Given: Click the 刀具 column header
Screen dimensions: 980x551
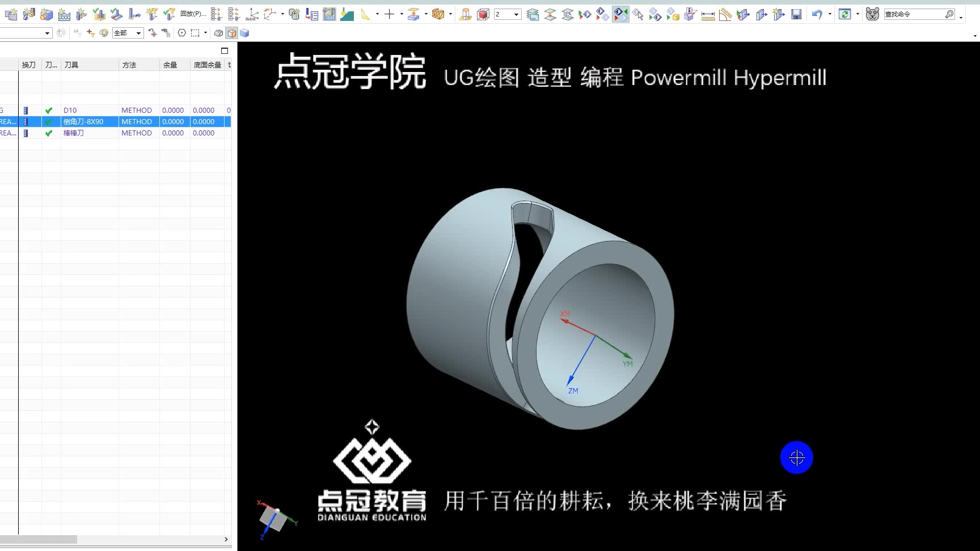Looking at the screenshot, I should 90,65.
